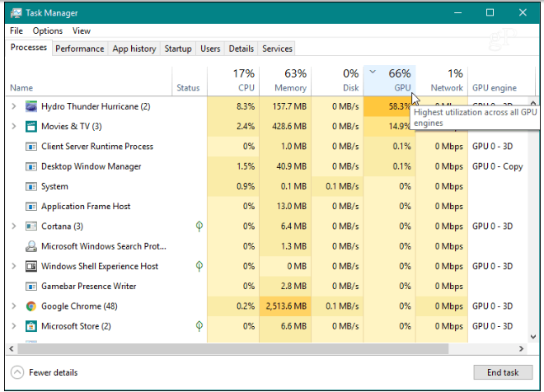Expand the Google Chrome process group
Screen dimensions: 544x392
[14, 306]
